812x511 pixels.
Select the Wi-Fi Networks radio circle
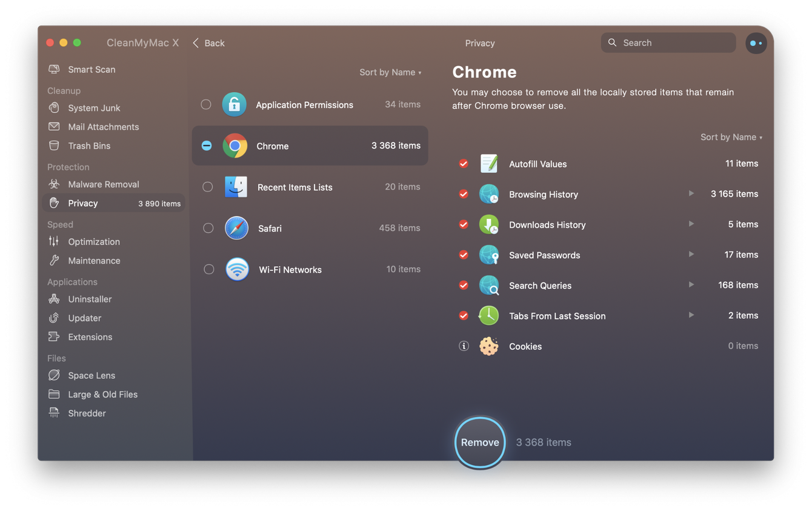click(208, 269)
